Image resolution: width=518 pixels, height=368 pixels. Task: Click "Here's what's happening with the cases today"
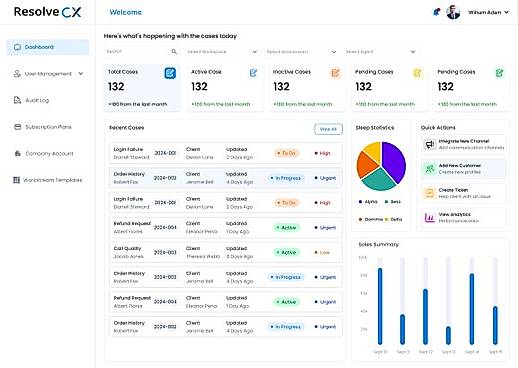[170, 36]
